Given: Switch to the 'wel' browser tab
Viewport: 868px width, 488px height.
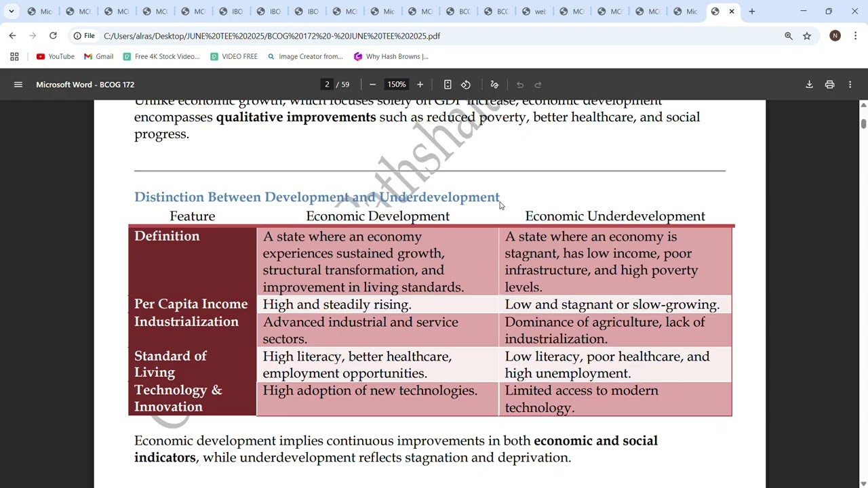Looking at the screenshot, I should click(534, 12).
